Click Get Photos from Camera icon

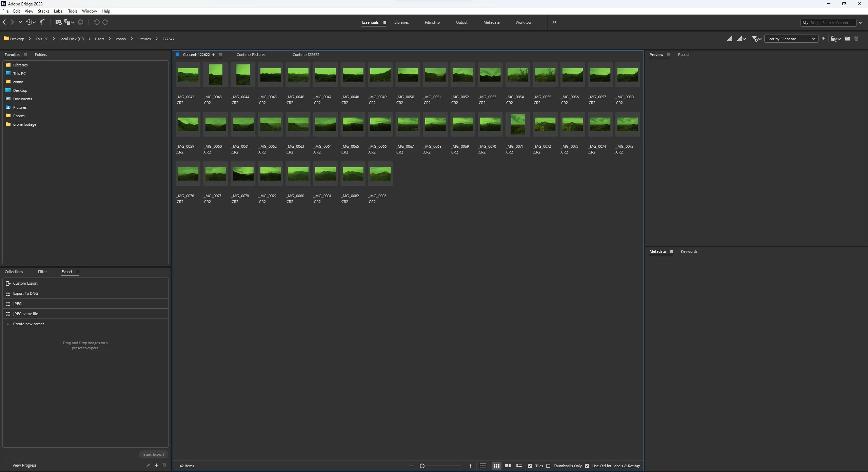click(x=58, y=22)
